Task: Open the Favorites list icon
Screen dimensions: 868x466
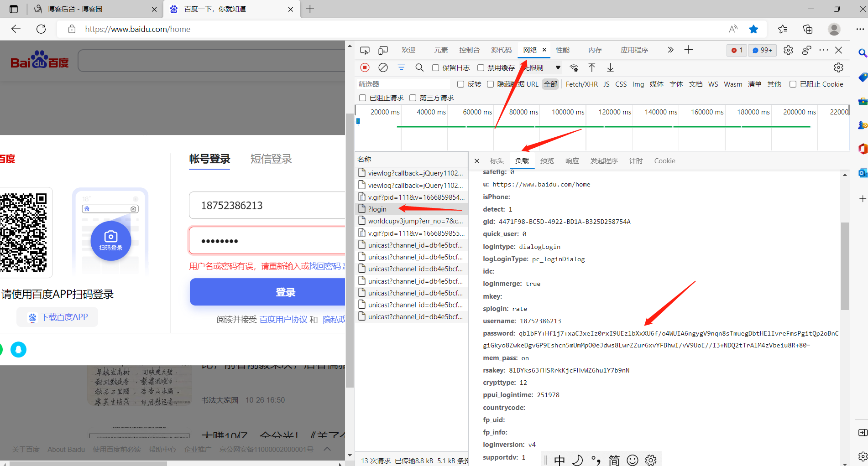Action: click(x=783, y=29)
